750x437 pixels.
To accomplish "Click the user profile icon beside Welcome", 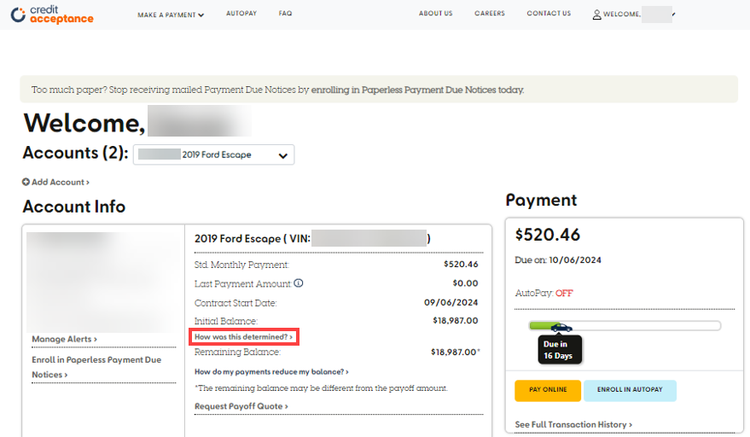I will pos(597,14).
